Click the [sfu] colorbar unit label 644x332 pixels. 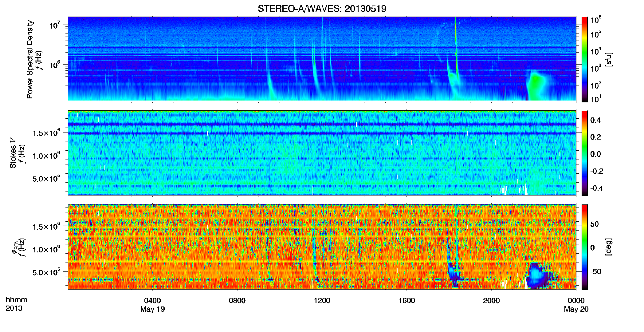point(609,59)
